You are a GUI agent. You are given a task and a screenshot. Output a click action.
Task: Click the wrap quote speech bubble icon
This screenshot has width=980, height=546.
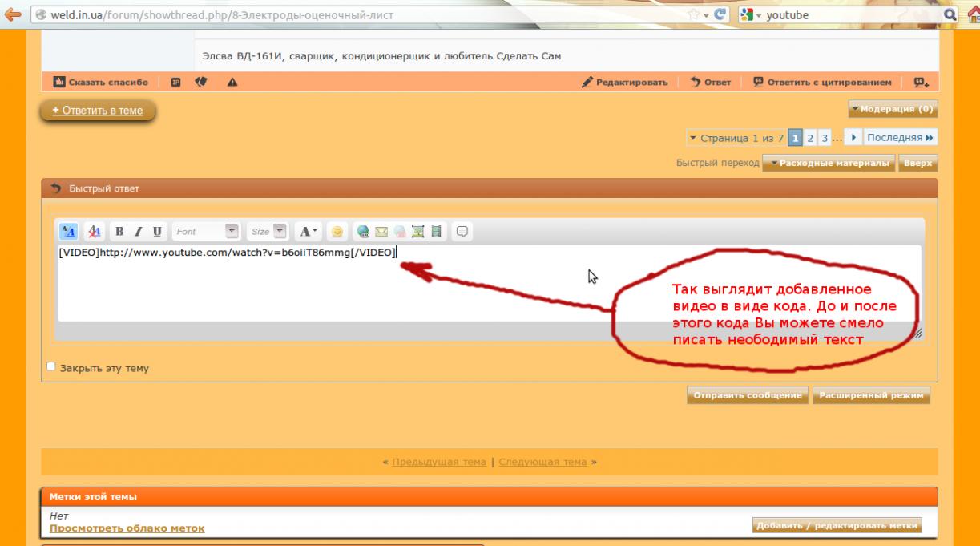(x=462, y=232)
